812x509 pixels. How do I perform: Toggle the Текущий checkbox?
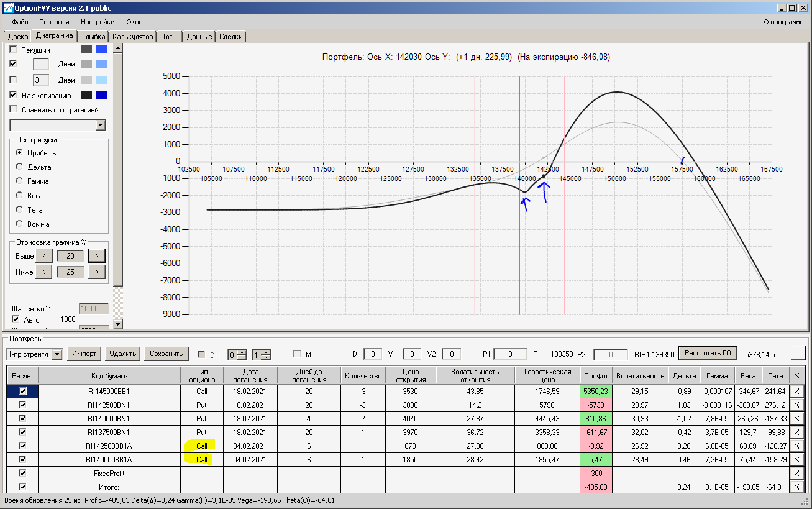click(x=13, y=50)
